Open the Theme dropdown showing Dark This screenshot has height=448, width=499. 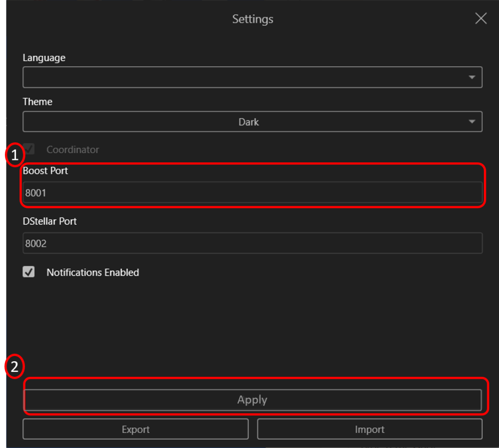click(x=252, y=122)
